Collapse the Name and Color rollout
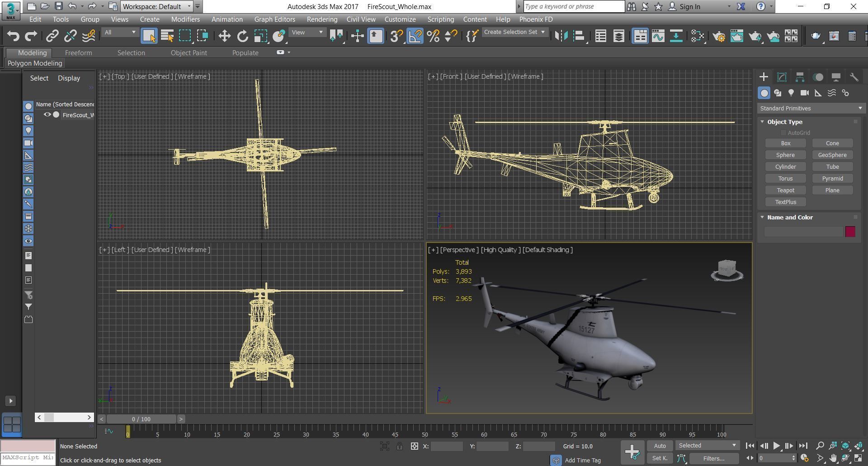868x466 pixels. pyautogui.click(x=762, y=217)
